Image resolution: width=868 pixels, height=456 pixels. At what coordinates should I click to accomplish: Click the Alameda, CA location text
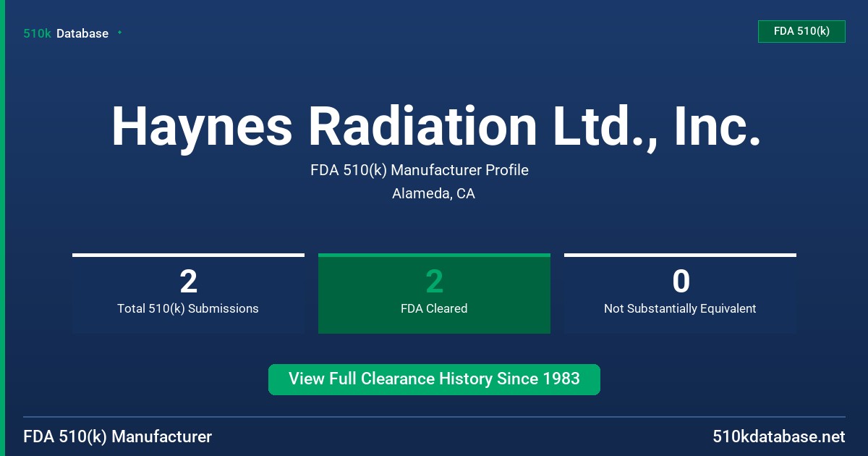point(433,193)
